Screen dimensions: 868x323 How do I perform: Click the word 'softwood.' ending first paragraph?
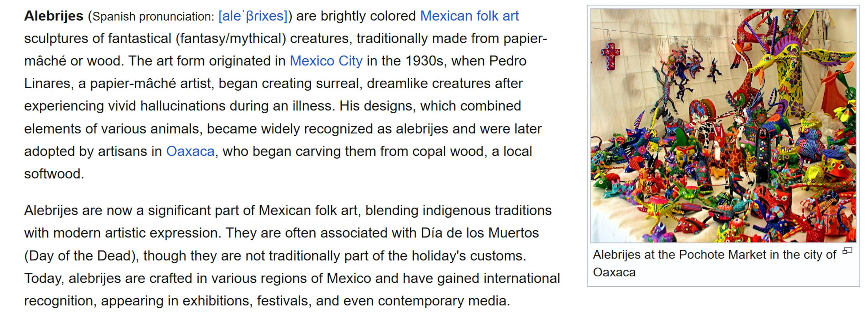coord(54,174)
